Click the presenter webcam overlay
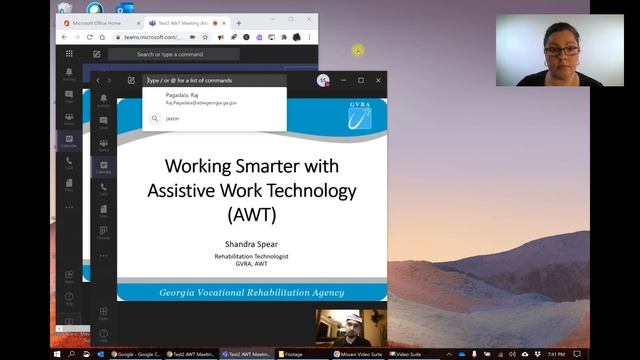The height and width of the screenshot is (360, 640). (x=560, y=50)
